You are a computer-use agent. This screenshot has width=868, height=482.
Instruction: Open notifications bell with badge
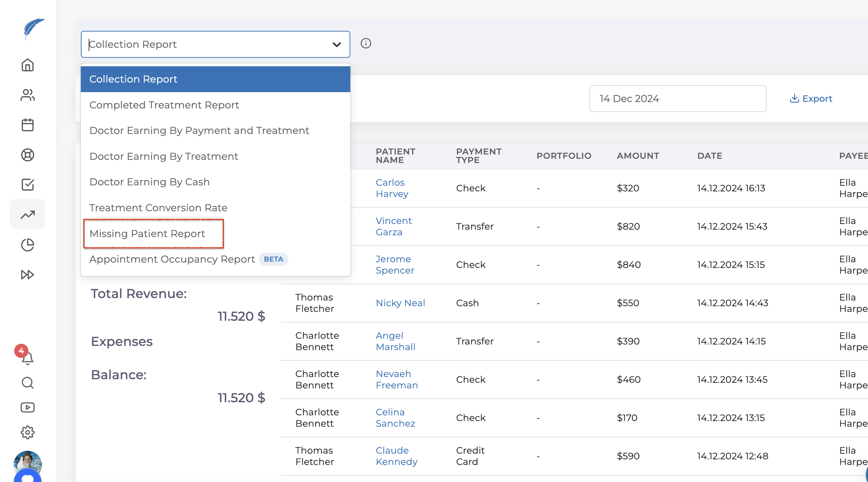click(x=27, y=358)
